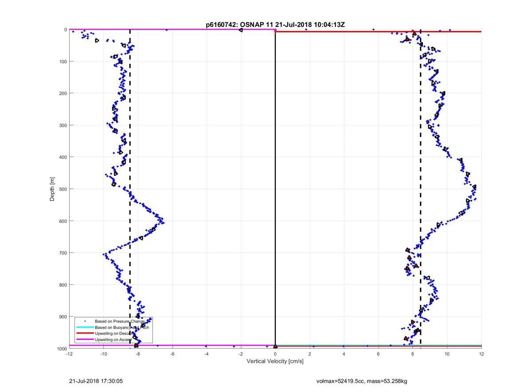The height and width of the screenshot is (392, 532).
Task: Click depth axis tick label '300'
Action: pyautogui.click(x=63, y=125)
